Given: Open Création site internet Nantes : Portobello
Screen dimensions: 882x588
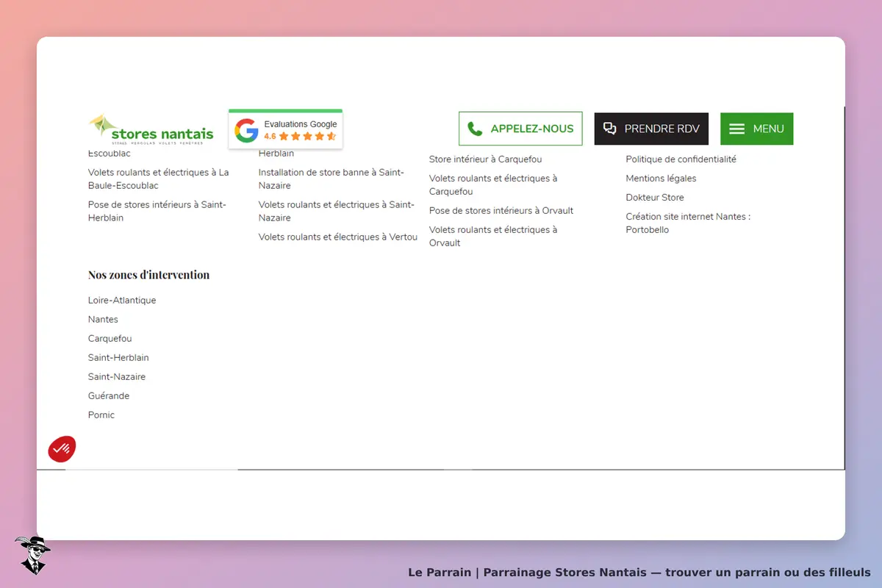Looking at the screenshot, I should tap(688, 223).
